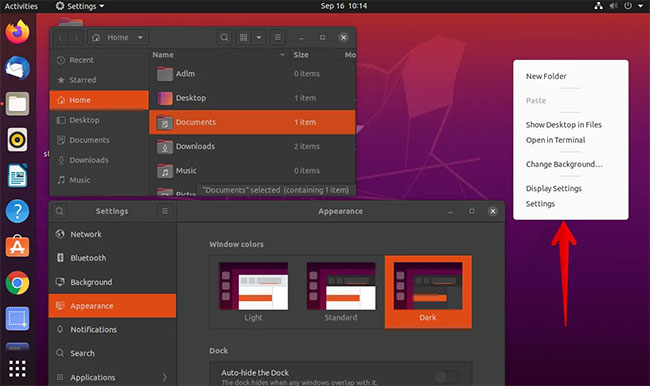Click the search icon in Files toolbar
Viewport: 650px width, 386px height.
224,37
